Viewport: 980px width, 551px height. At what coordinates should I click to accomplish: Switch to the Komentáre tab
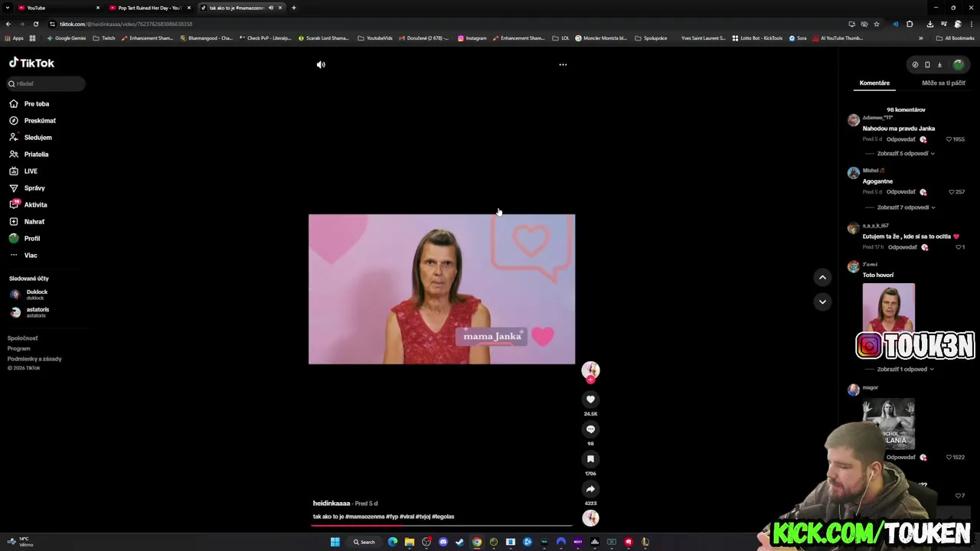pos(874,83)
